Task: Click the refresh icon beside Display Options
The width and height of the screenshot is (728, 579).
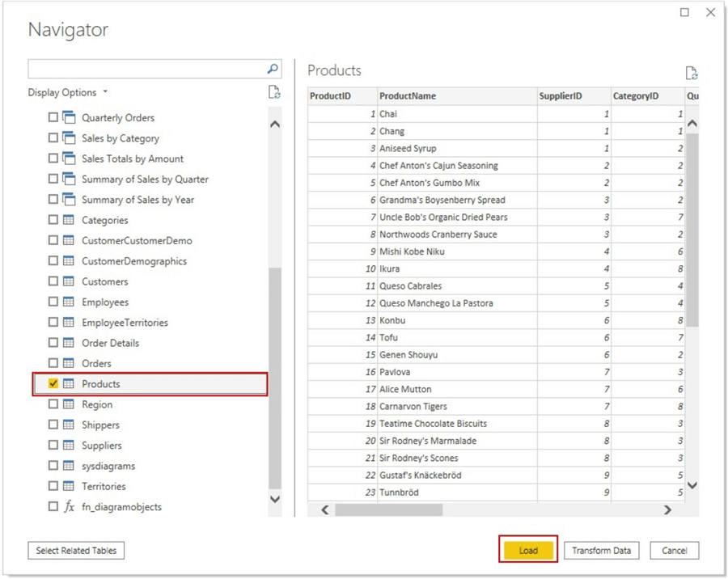Action: click(x=274, y=92)
